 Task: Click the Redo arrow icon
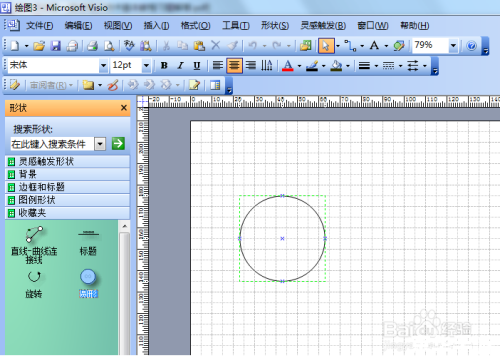click(277, 46)
